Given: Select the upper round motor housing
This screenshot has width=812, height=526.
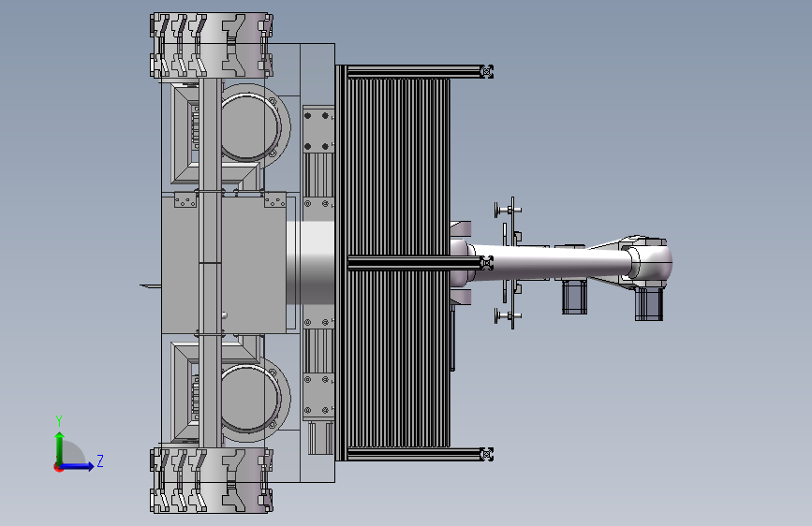Looking at the screenshot, I should tap(252, 125).
